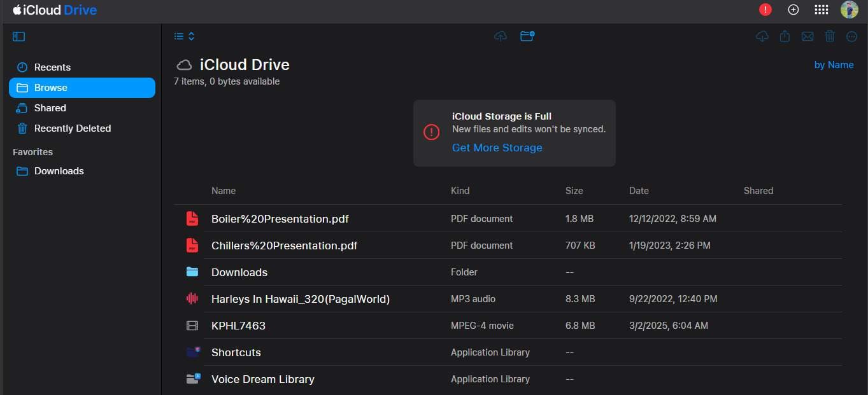868x395 pixels.
Task: Click the MP3 audio kind label
Action: coord(473,299)
